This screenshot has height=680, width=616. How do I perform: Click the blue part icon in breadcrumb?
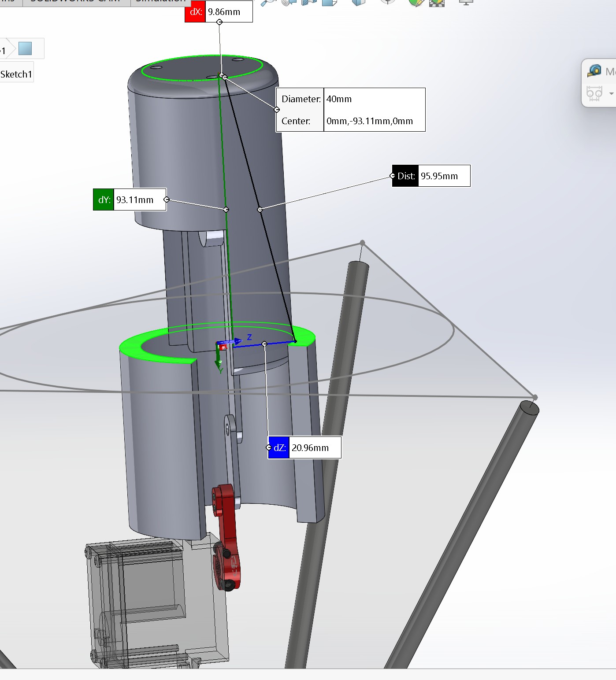25,48
